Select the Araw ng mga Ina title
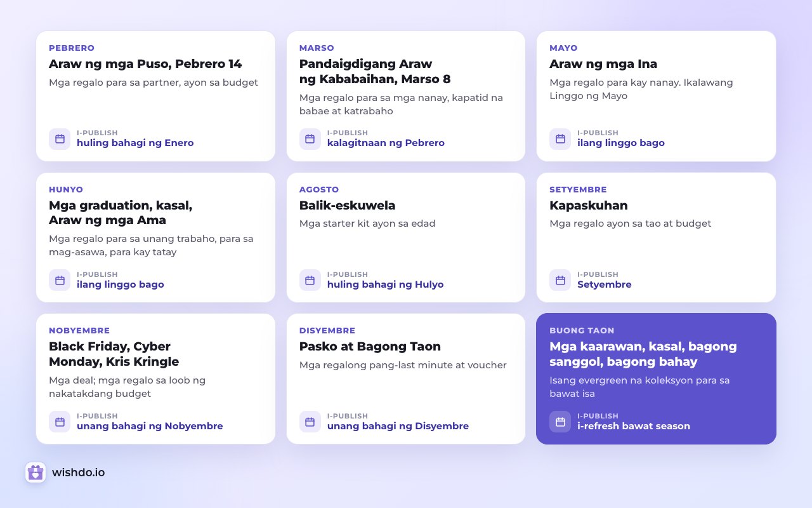812x508 pixels. (603, 64)
